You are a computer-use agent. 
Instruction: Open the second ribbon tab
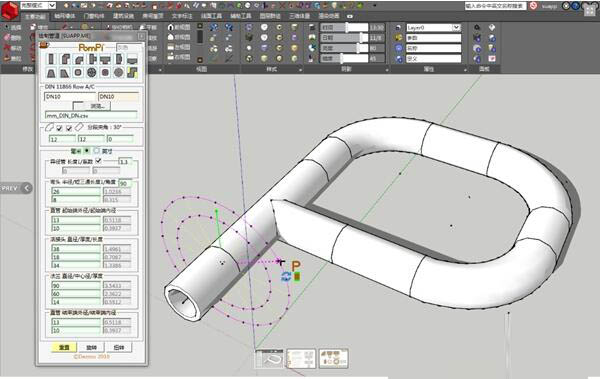(x=65, y=16)
